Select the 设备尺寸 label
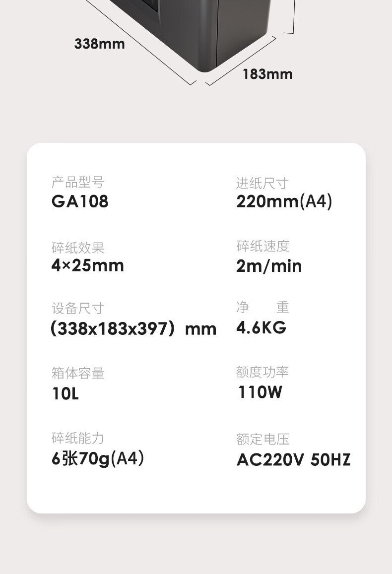The width and height of the screenshot is (392, 574). [77, 308]
